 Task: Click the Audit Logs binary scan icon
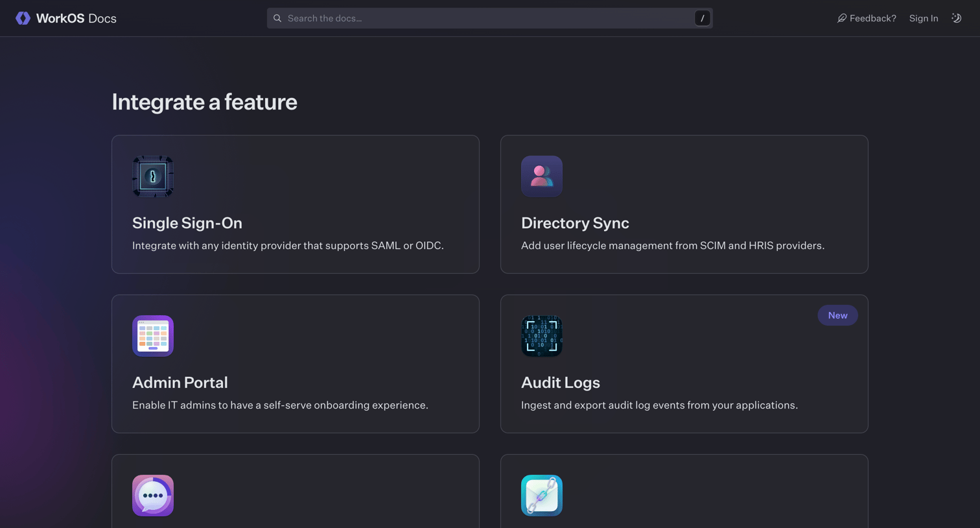542,336
